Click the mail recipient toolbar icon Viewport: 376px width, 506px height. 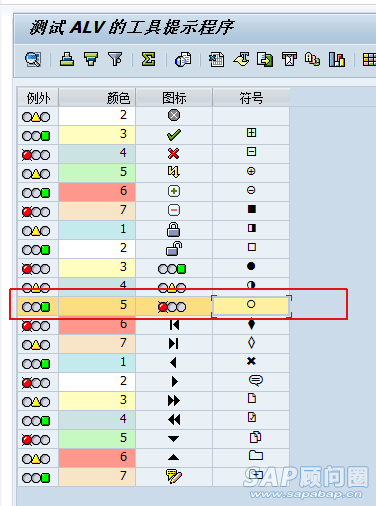[x=289, y=60]
